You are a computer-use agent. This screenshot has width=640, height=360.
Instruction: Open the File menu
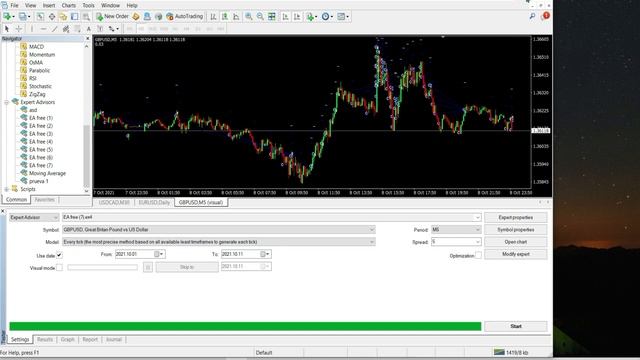(x=14, y=5)
